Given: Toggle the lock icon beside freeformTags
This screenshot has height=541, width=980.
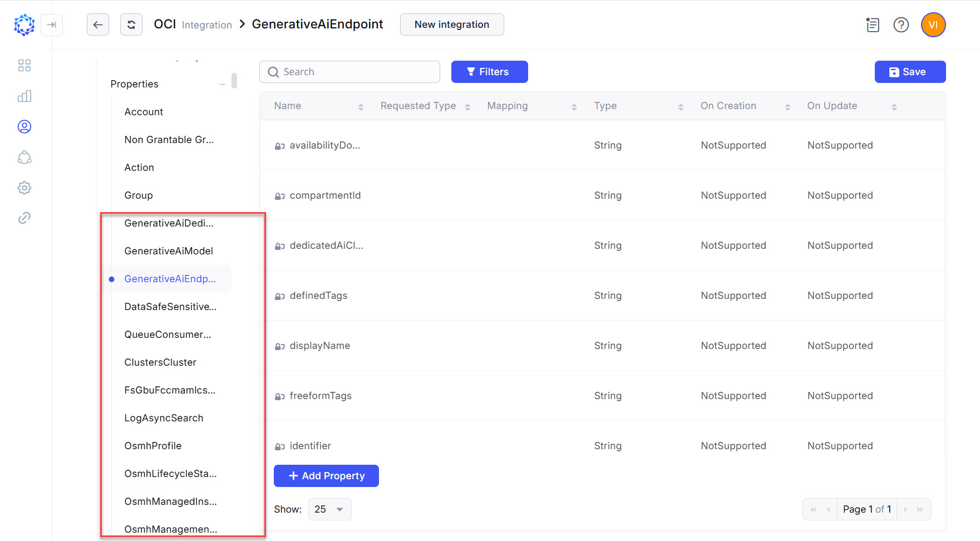Looking at the screenshot, I should (279, 396).
